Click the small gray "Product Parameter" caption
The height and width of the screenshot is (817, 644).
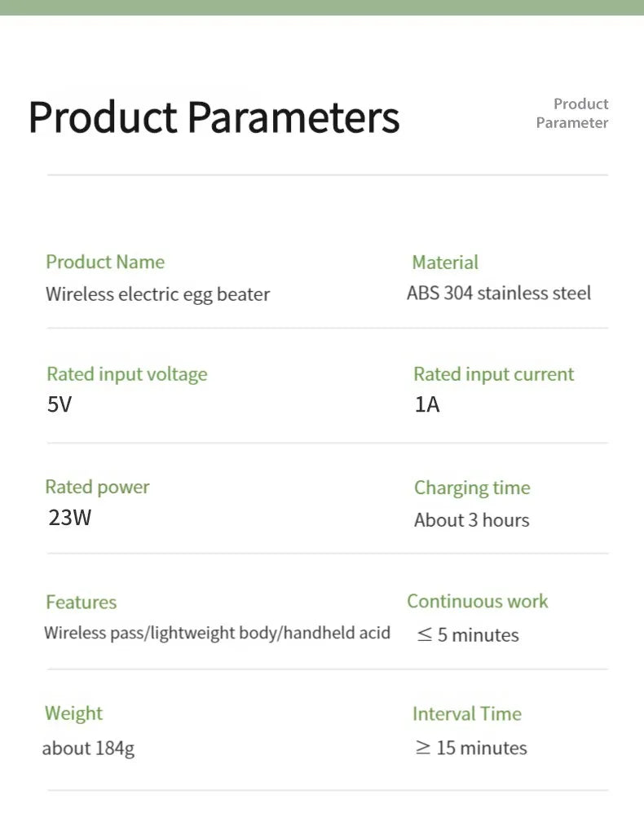tap(572, 113)
